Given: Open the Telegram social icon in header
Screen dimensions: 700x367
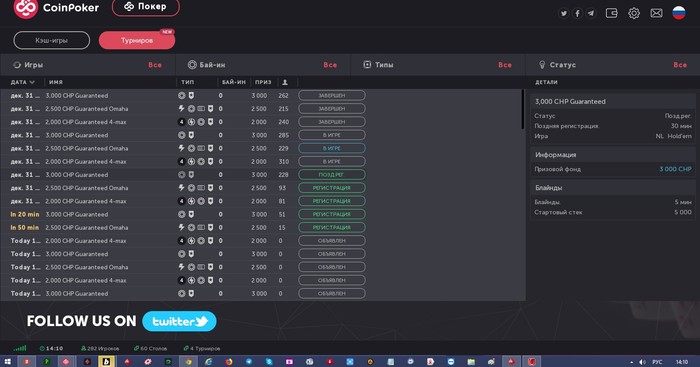Looking at the screenshot, I should 591,13.
